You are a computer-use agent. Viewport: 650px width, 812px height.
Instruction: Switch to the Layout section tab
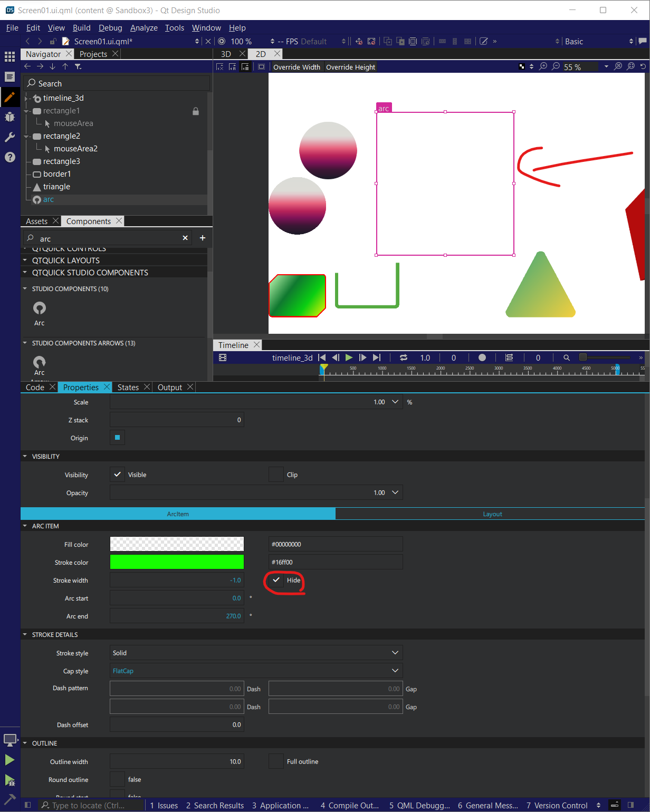coord(492,514)
